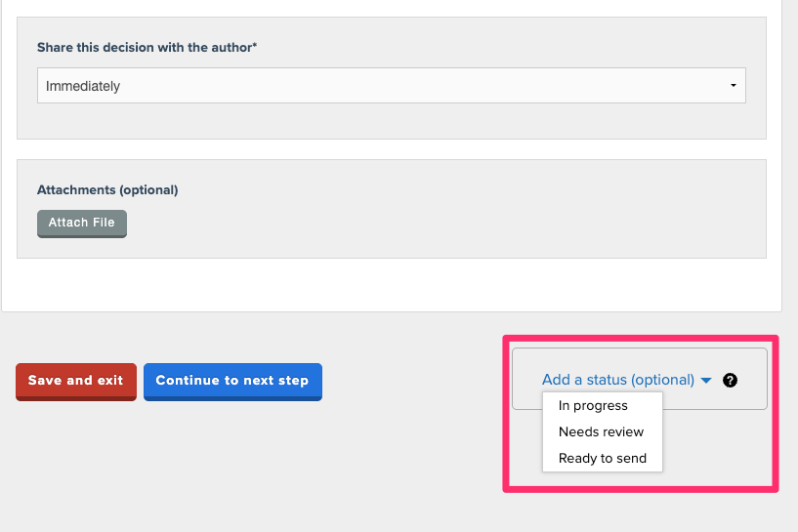Click the blue caret beside Add a status
Screen dimensions: 798x532
click(706, 381)
